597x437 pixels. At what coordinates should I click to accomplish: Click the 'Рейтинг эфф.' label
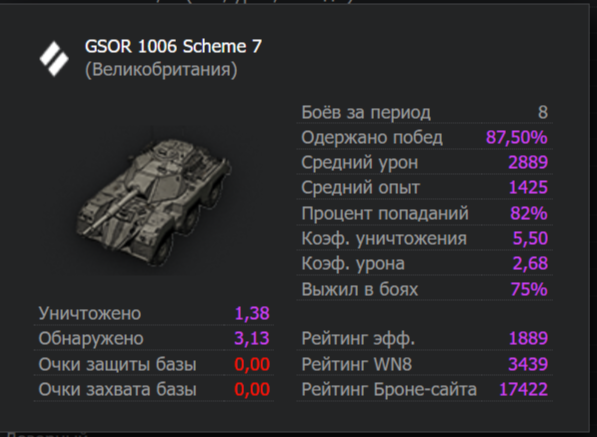[x=358, y=339]
